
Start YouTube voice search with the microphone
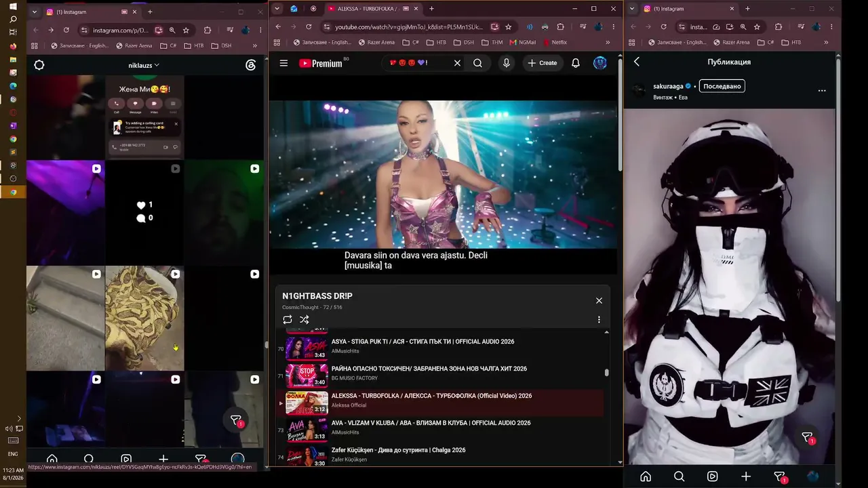pos(506,63)
